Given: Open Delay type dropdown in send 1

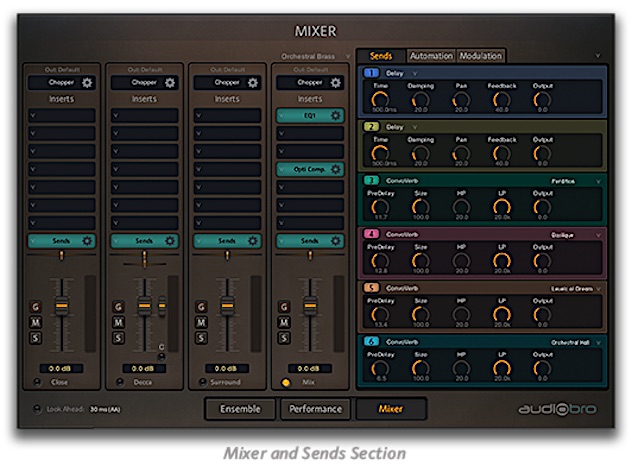Looking at the screenshot, I should coord(414,73).
